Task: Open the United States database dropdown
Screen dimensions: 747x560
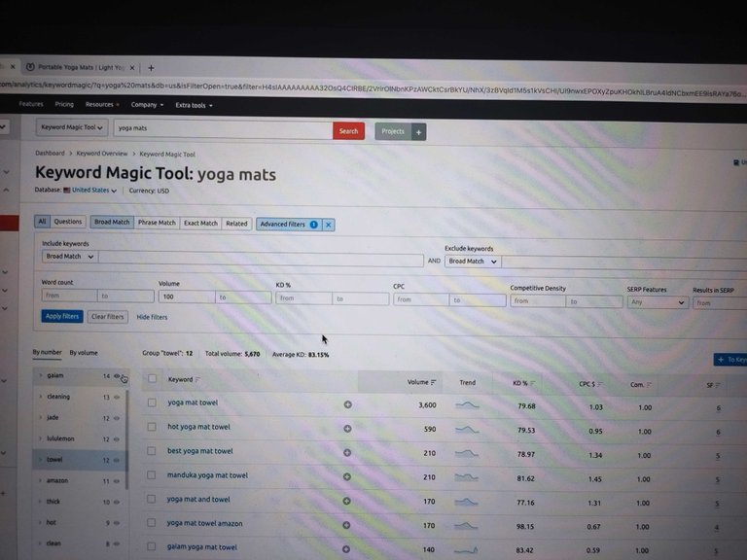Action: click(x=93, y=190)
